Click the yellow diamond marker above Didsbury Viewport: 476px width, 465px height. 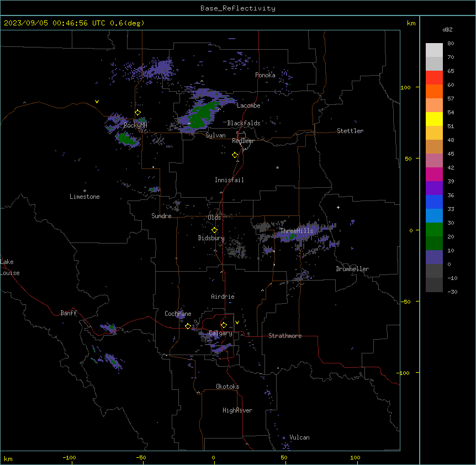point(214,230)
